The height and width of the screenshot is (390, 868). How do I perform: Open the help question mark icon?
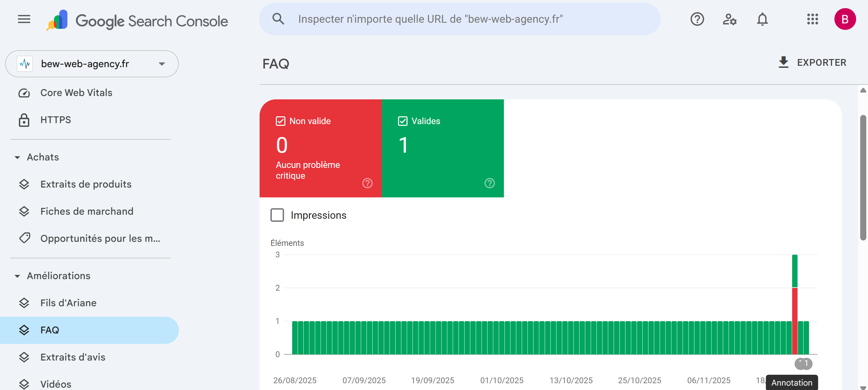[697, 19]
